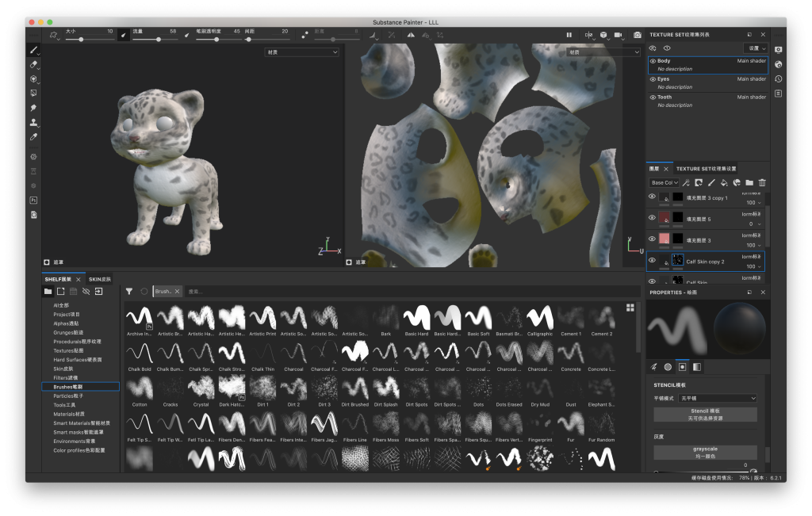Adjust the 笔刷透明度 opacity slider
The width and height of the screenshot is (812, 516).
point(218,40)
